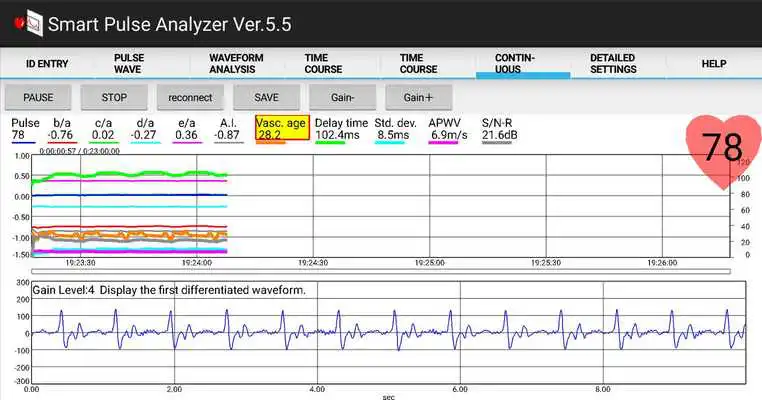Click the Smart Pulse Analyzer app icon
The height and width of the screenshot is (400, 762).
point(29,23)
